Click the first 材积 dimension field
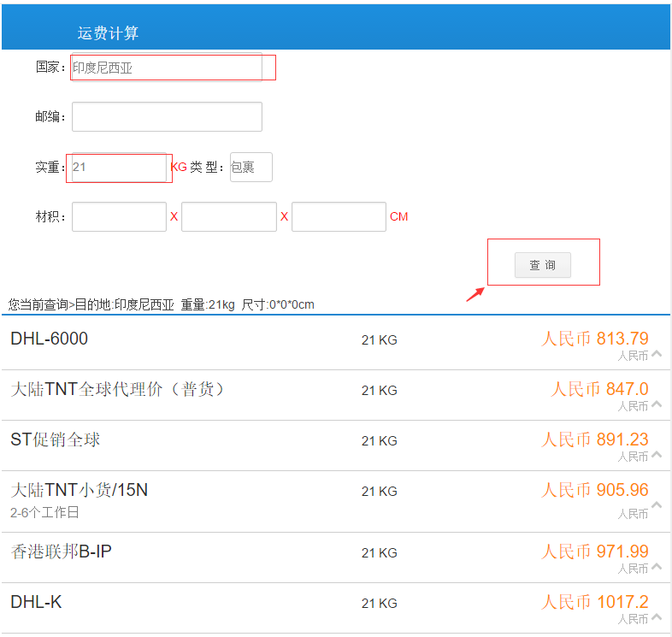Screen dimensions: 672x637 point(119,217)
